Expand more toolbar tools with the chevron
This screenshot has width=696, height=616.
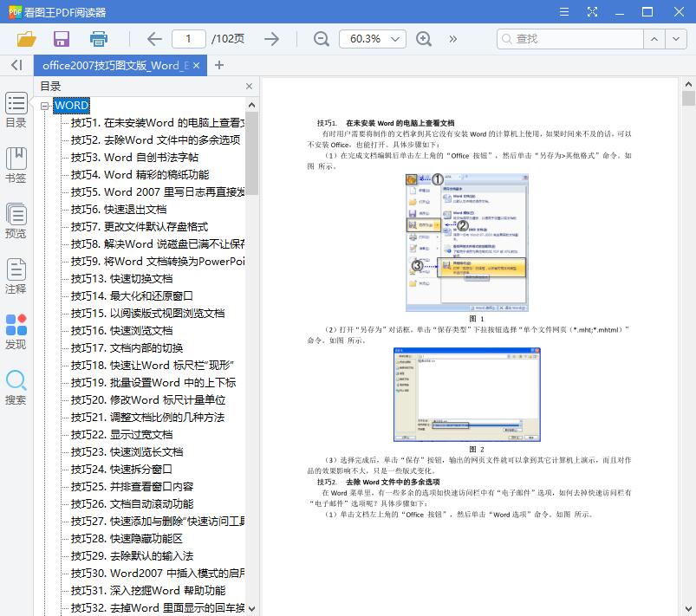point(452,39)
